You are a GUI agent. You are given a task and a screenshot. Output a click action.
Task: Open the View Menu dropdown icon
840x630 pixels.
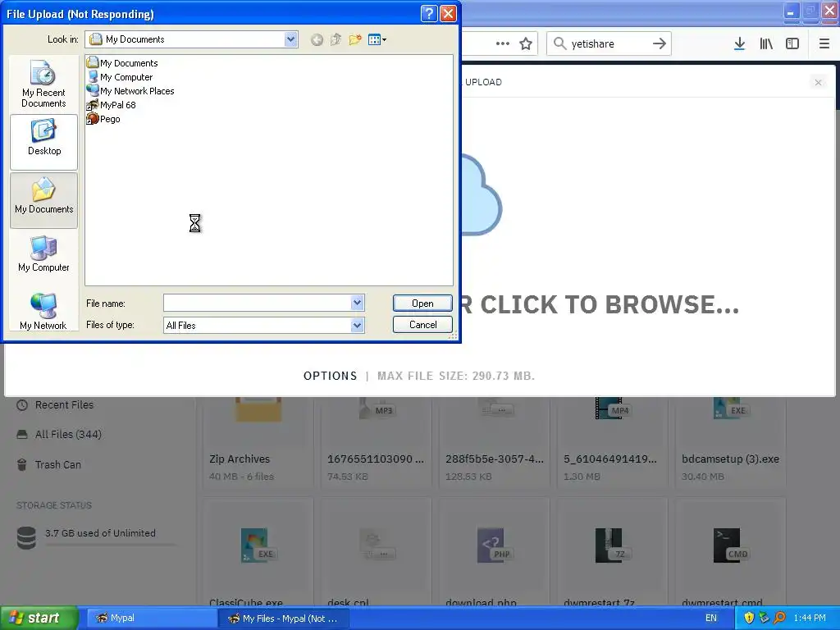pyautogui.click(x=377, y=39)
